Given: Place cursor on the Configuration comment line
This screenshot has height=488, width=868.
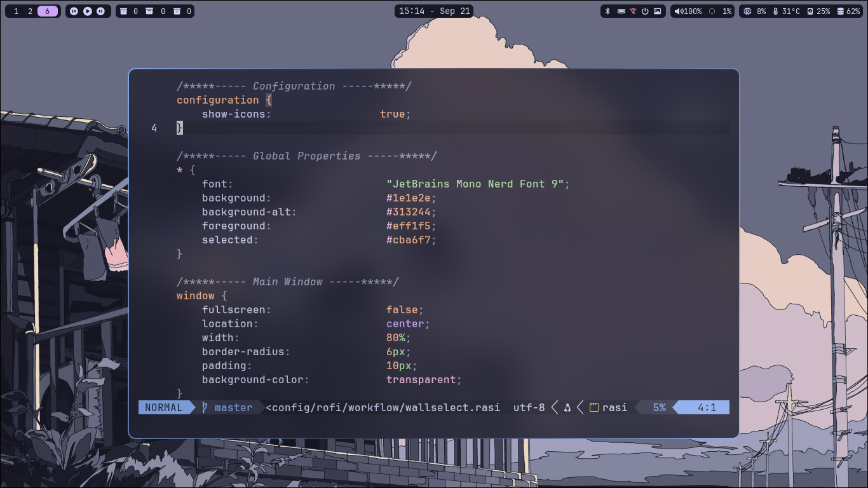Looking at the screenshot, I should (x=294, y=86).
